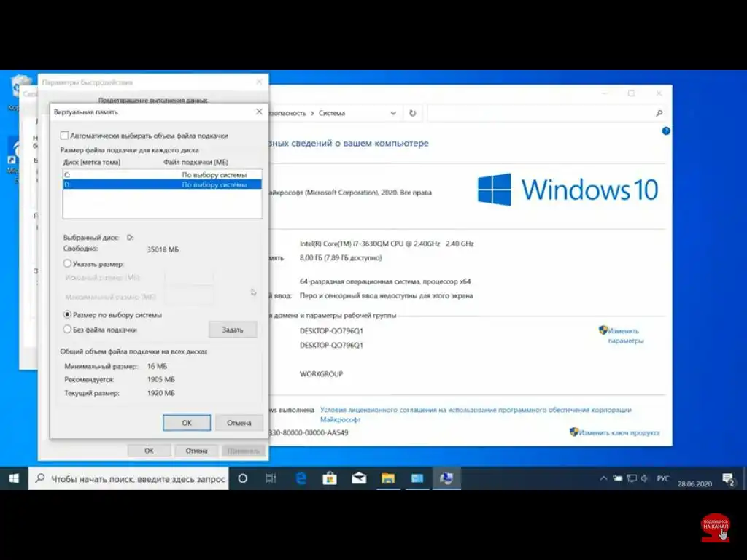
Task: Open the Recycle Bin desktop icon
Action: pyautogui.click(x=20, y=91)
